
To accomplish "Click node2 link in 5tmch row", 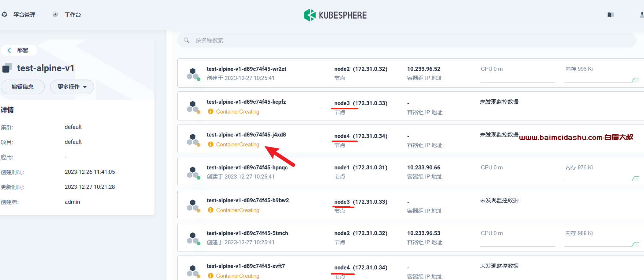I will pos(361,233).
